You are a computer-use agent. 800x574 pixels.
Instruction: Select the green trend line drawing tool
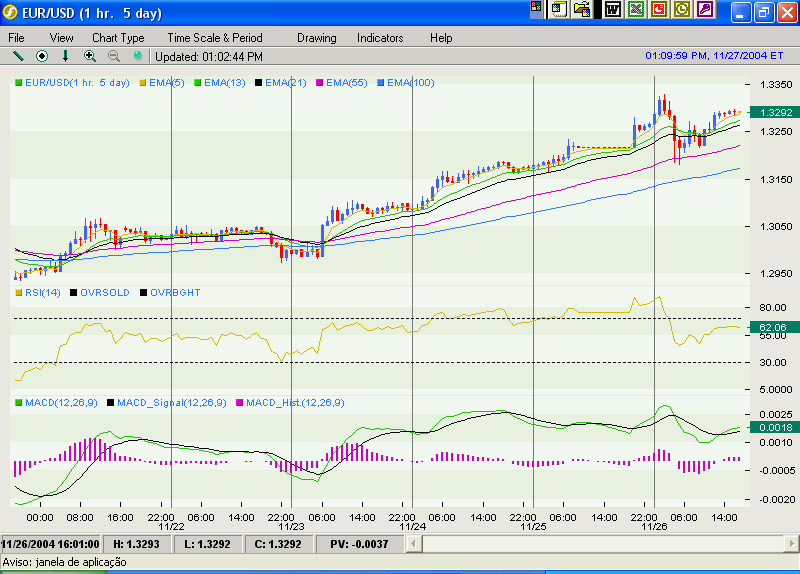pyautogui.click(x=17, y=56)
